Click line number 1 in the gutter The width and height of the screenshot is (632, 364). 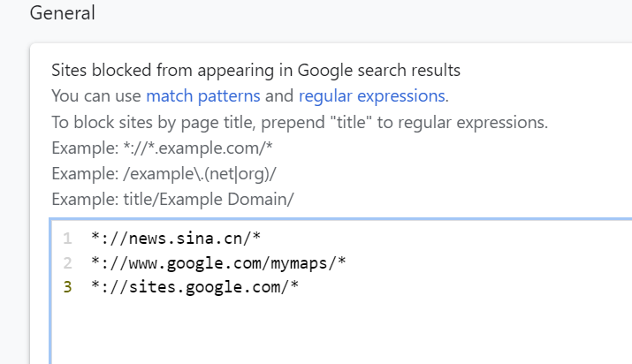[x=68, y=239]
